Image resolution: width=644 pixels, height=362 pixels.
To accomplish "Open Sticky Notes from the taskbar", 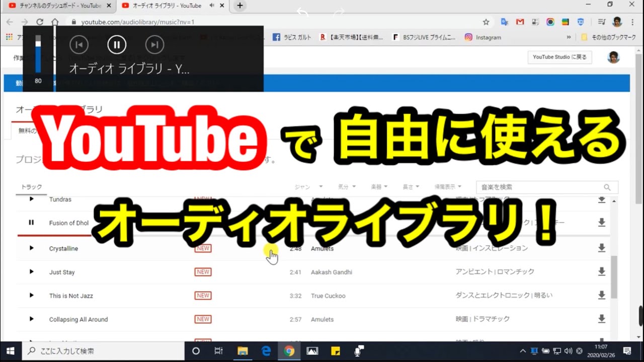I will (x=335, y=351).
